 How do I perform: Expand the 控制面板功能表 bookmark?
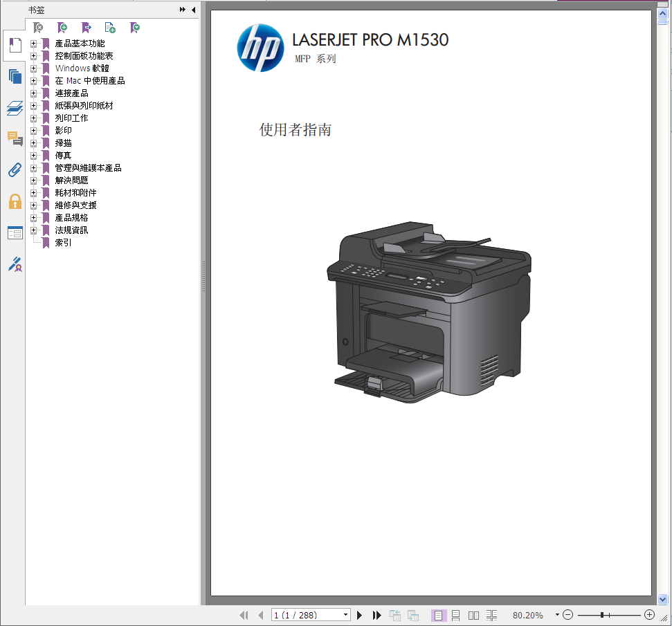[33, 56]
